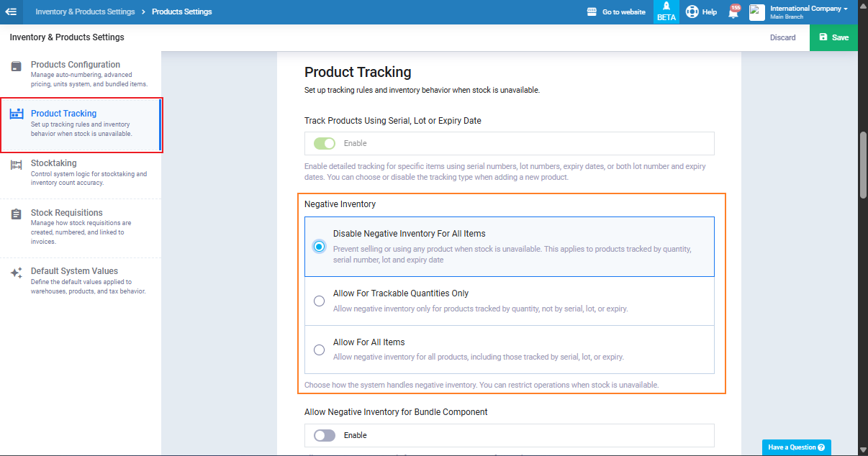Open the Have a Question chat button
Image resolution: width=868 pixels, height=456 pixels.
(x=796, y=447)
